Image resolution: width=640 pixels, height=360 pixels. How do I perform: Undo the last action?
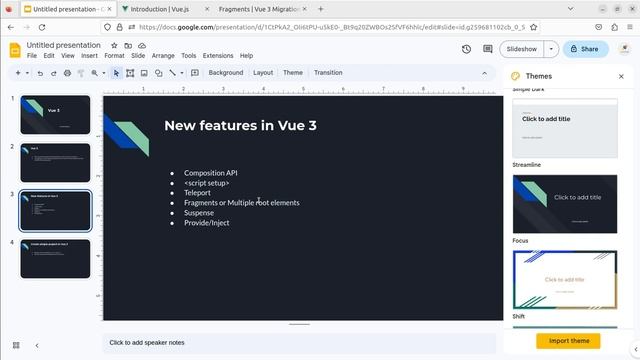(x=40, y=73)
